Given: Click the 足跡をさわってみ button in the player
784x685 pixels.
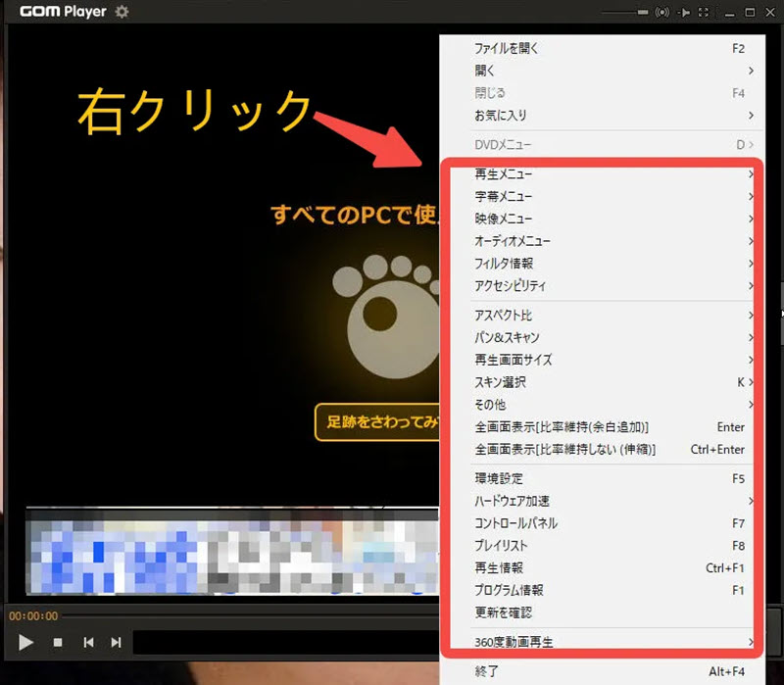Looking at the screenshot, I should pyautogui.click(x=375, y=421).
